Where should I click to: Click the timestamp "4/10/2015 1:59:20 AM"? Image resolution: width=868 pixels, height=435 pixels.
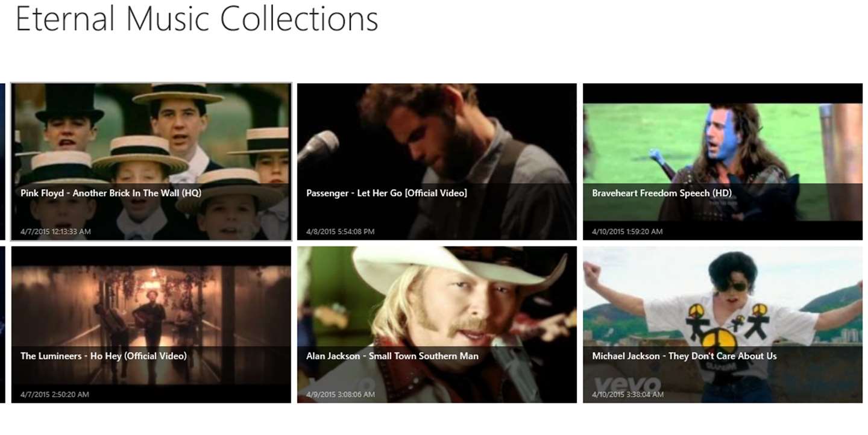[627, 232]
